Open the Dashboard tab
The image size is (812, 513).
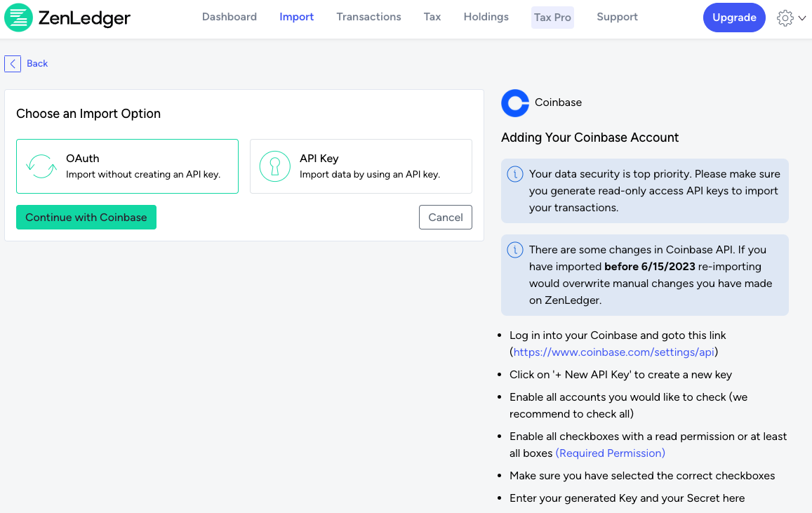coord(229,17)
